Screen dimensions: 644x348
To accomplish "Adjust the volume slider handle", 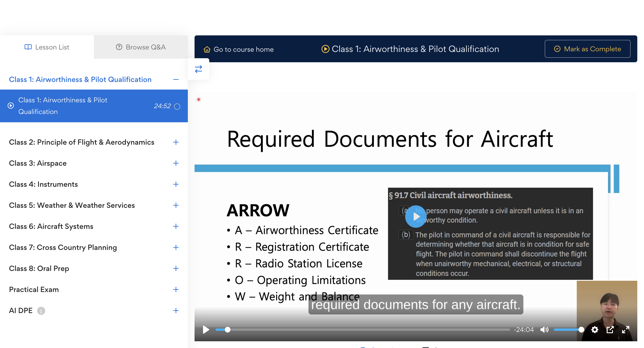I will click(x=581, y=330).
